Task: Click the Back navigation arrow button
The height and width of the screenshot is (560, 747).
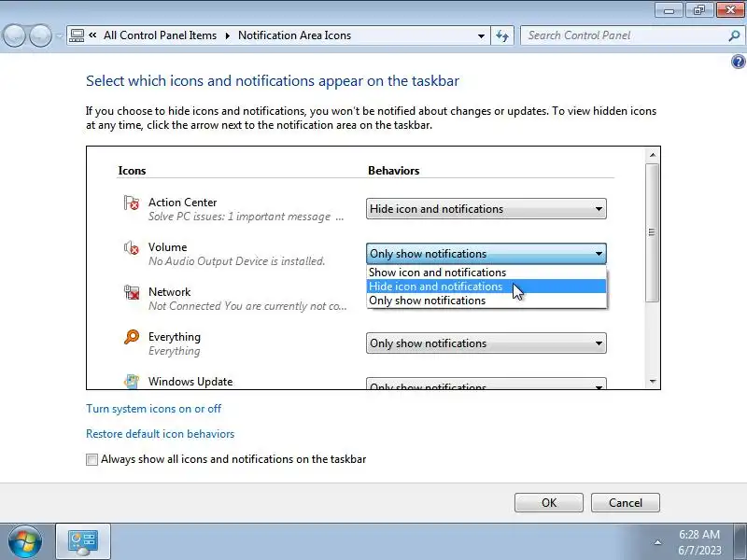Action: [x=14, y=35]
